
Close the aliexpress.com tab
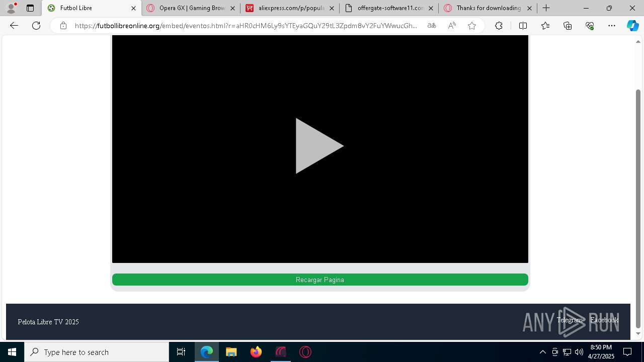[x=332, y=8]
